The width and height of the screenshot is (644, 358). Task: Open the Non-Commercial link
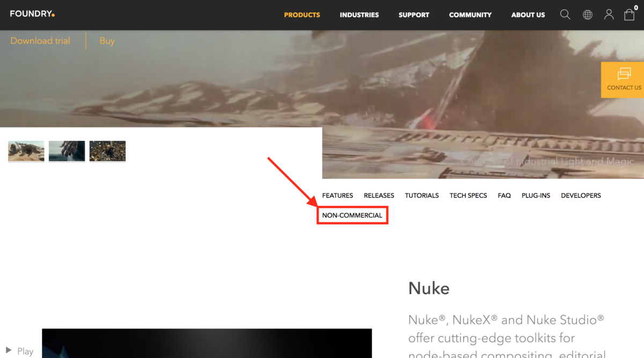352,215
